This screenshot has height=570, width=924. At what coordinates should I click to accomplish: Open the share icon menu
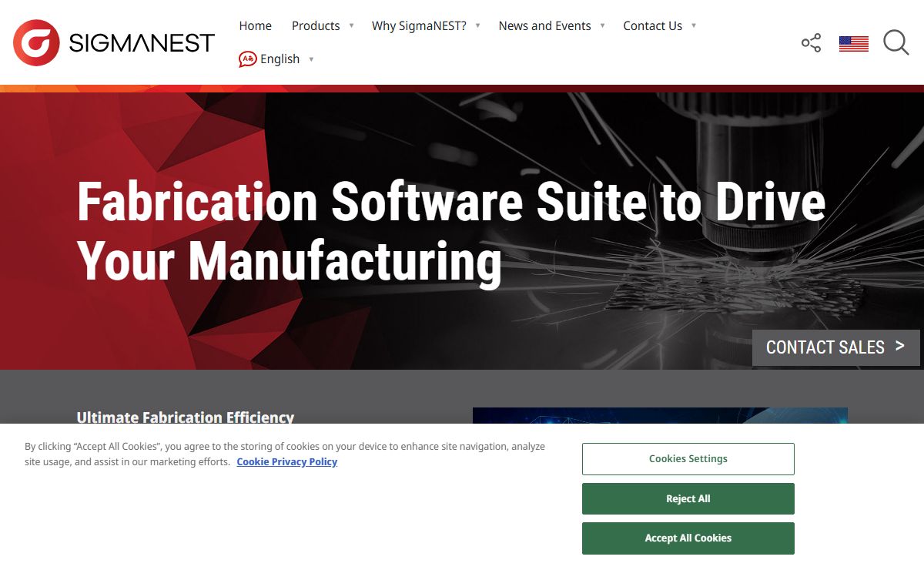(x=811, y=43)
